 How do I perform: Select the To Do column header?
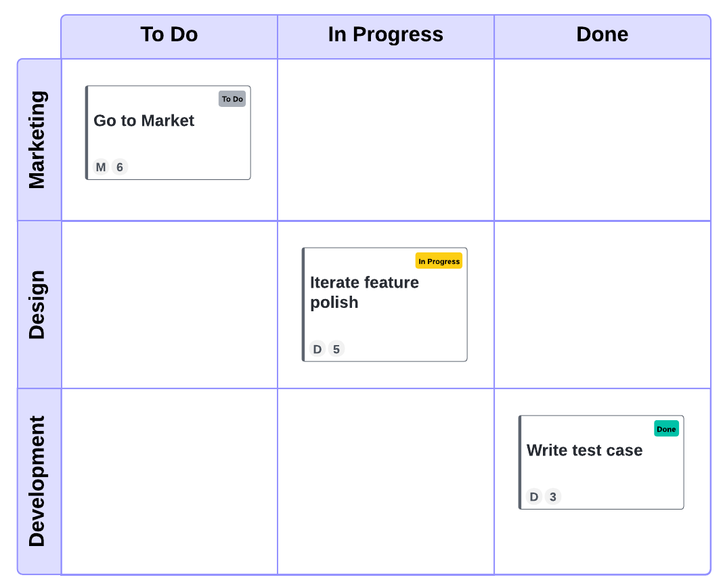click(169, 35)
